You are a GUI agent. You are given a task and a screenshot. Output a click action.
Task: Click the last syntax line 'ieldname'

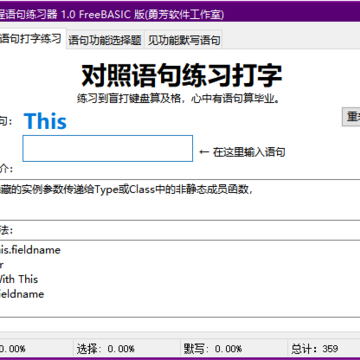[22, 294]
